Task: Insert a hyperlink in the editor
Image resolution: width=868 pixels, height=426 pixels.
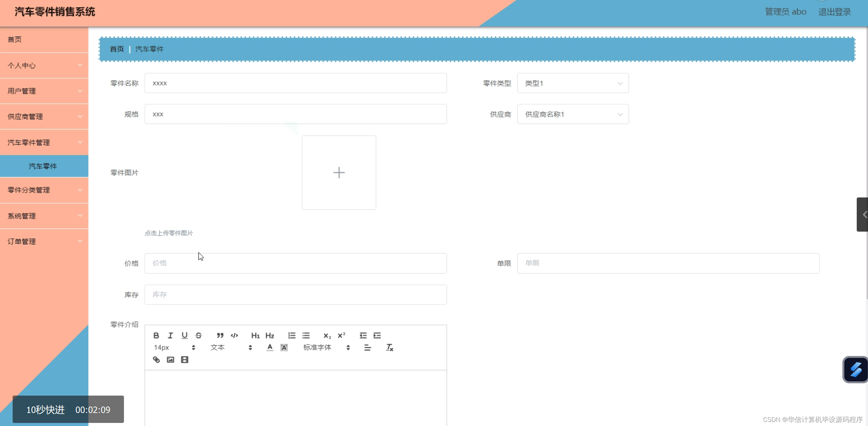Action: pyautogui.click(x=156, y=360)
